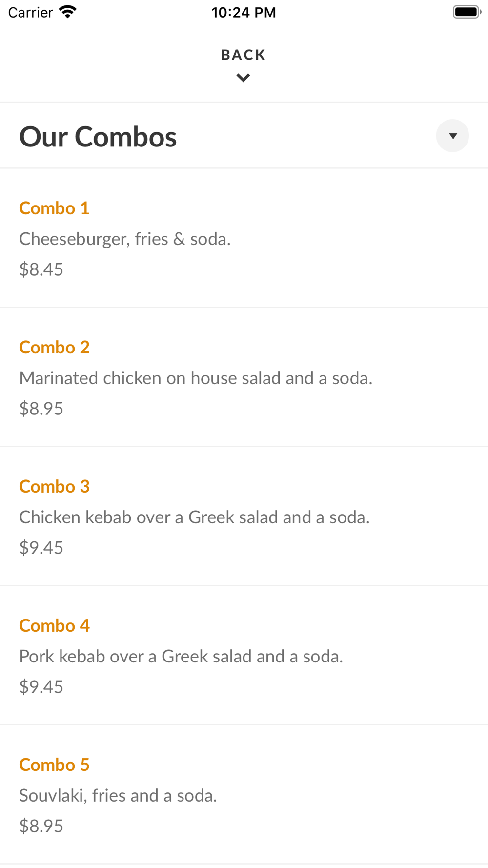
Task: Tap the Marinated chicken on house salad description
Action: click(x=196, y=378)
